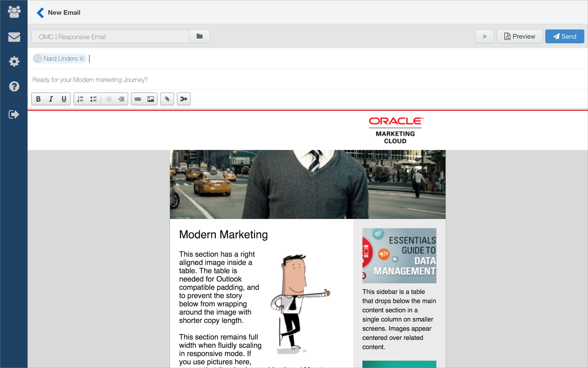
Task: Toggle italic formatting
Action: coord(51,99)
